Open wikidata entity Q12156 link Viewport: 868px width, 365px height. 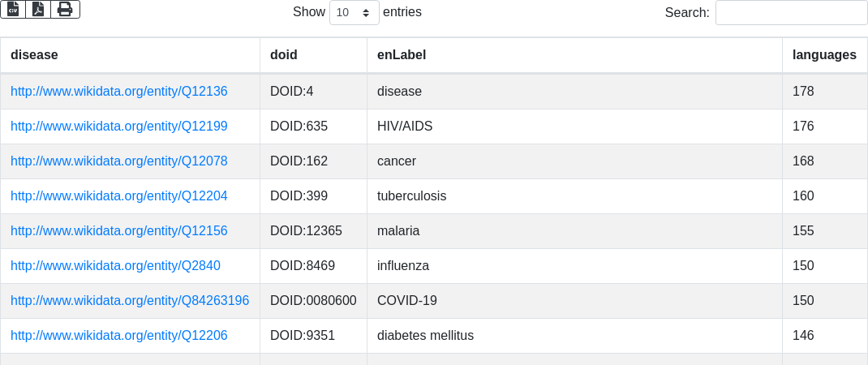(119, 231)
